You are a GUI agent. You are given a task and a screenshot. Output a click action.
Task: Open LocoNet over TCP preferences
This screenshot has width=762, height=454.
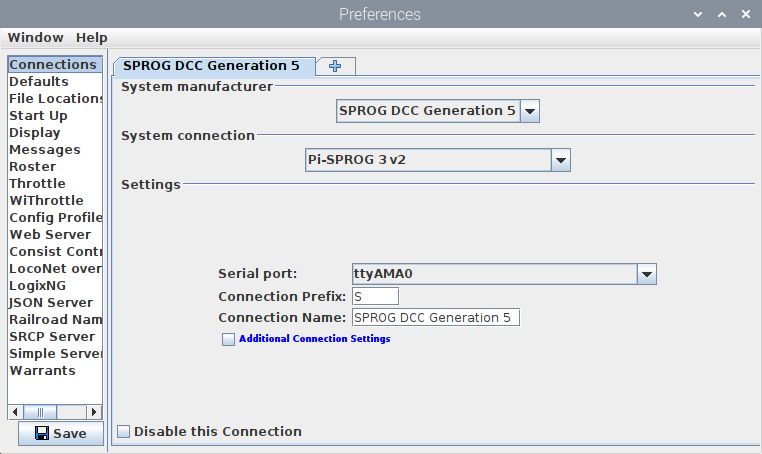tap(55, 269)
